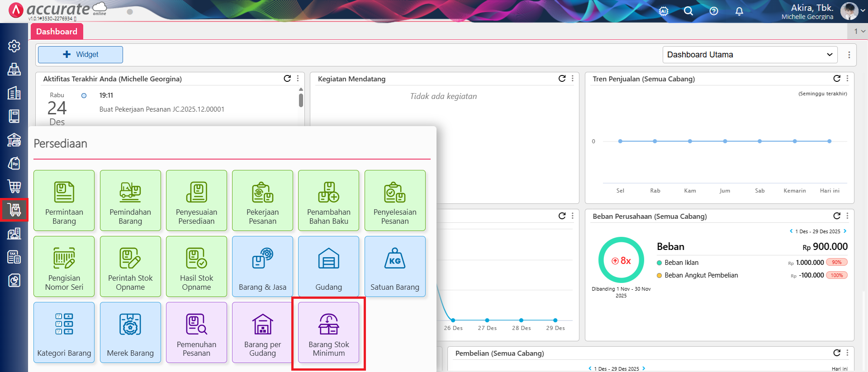The height and width of the screenshot is (372, 868).
Task: Go to next period in Beban widget
Action: point(845,231)
